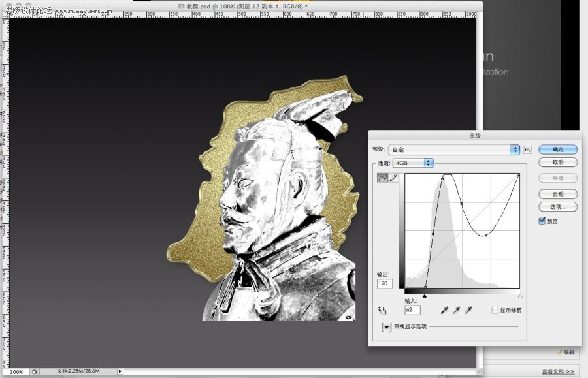
Task: Click the black input slider triangle
Action: pyautogui.click(x=425, y=296)
